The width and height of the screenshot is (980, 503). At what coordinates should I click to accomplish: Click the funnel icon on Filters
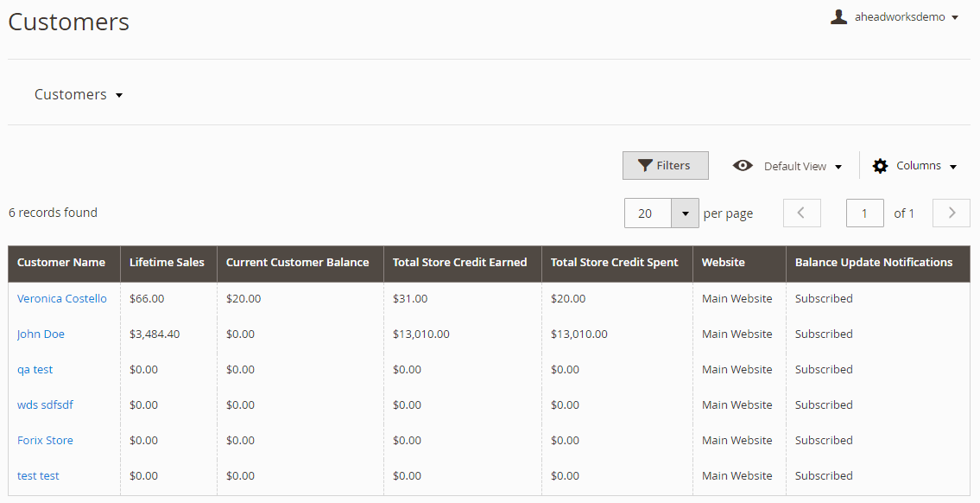pos(645,166)
